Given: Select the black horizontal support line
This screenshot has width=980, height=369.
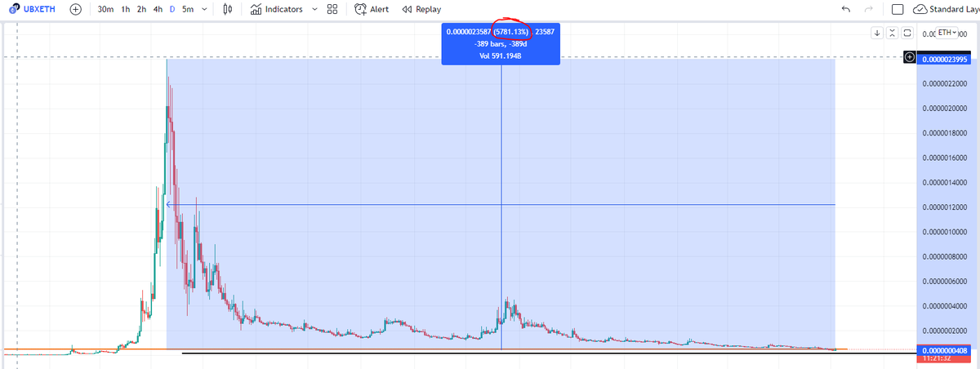Looking at the screenshot, I should click(x=549, y=353).
